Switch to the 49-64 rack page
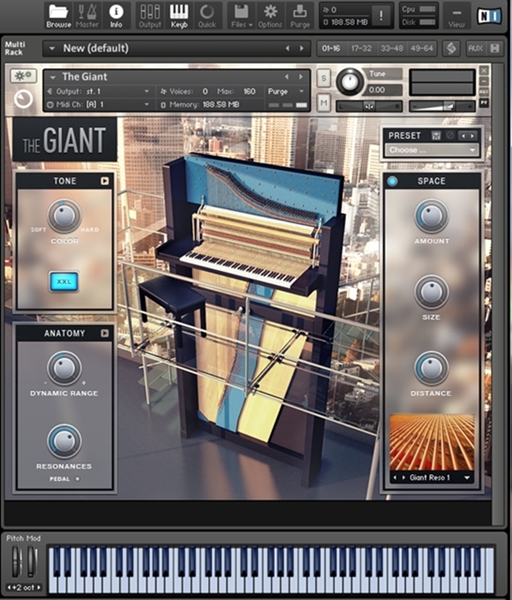Viewport: 512px width, 600px height. 421,49
